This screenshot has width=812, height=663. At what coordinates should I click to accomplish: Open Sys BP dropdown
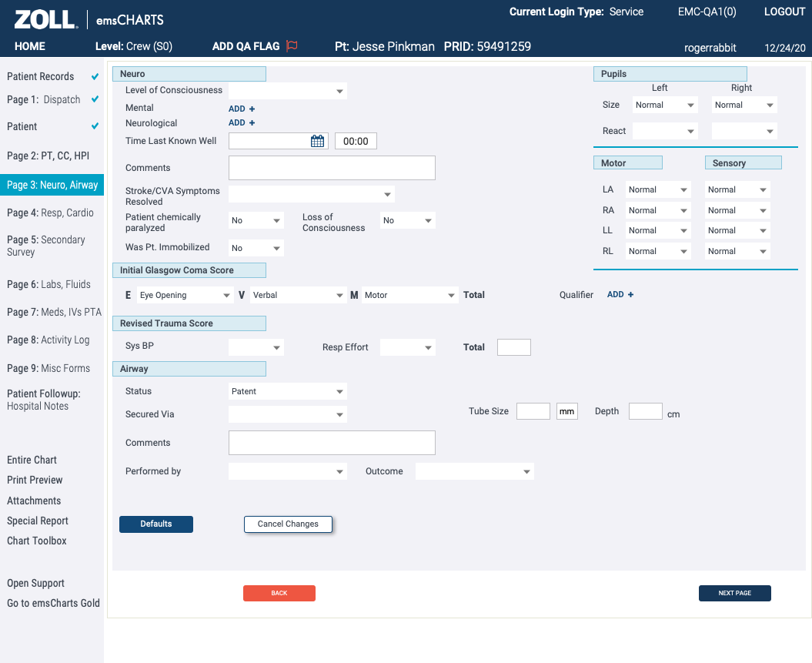coord(256,347)
